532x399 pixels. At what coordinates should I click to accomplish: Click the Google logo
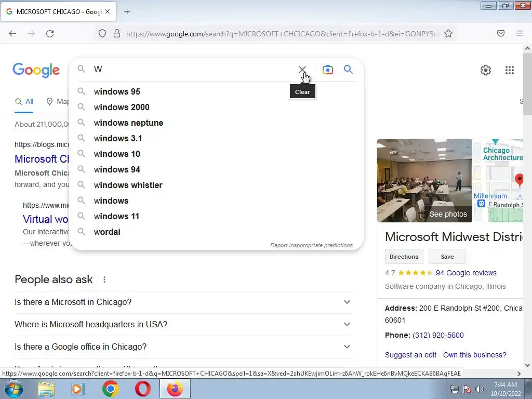[36, 70]
